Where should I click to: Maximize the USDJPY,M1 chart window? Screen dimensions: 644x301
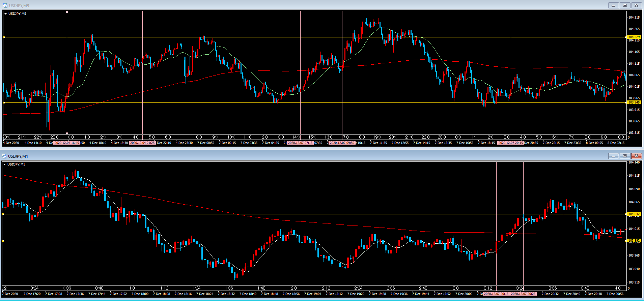tap(625, 156)
